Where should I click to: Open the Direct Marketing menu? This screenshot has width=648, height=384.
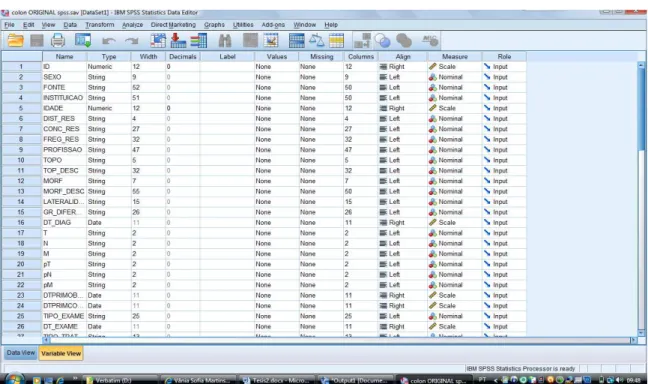(x=173, y=25)
